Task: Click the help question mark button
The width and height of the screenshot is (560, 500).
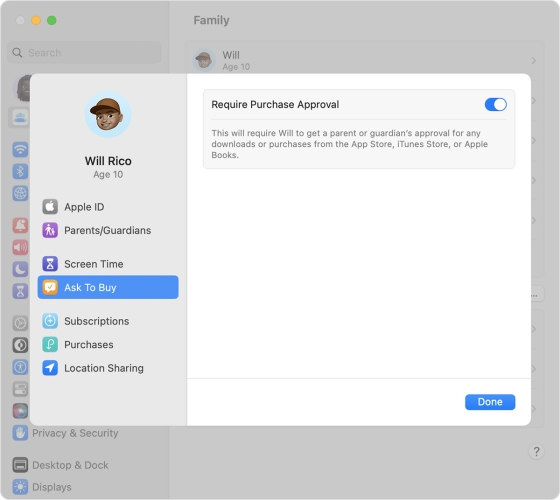Action: point(536,451)
